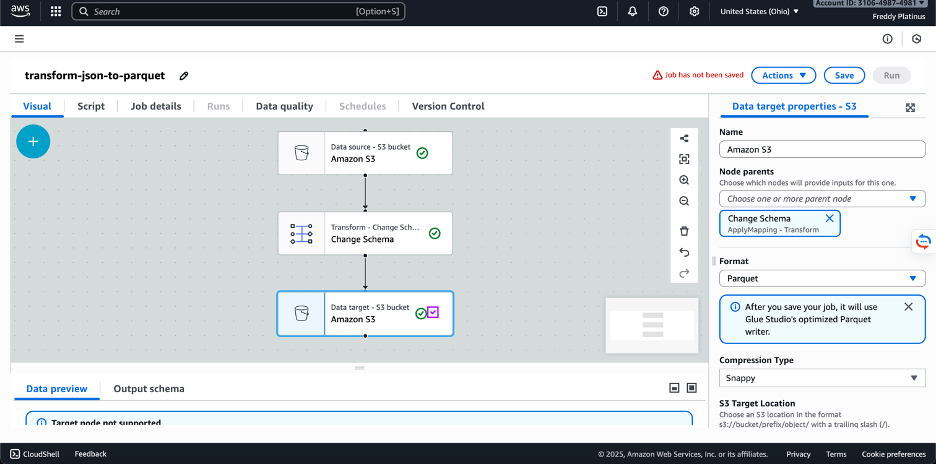The image size is (936, 464).
Task: Open the AWS home logo
Action: (x=20, y=11)
